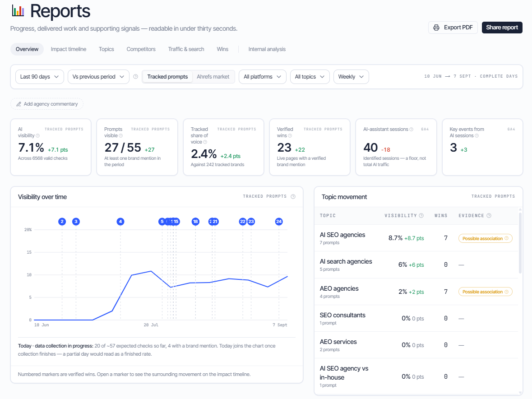This screenshot has height=399, width=532.
Task: Open the Last 90 days date range dropdown
Action: click(x=39, y=77)
